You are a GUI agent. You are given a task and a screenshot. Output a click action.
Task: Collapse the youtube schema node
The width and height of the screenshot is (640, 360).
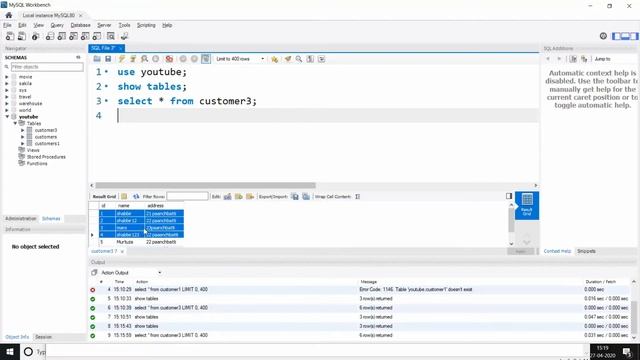7,117
